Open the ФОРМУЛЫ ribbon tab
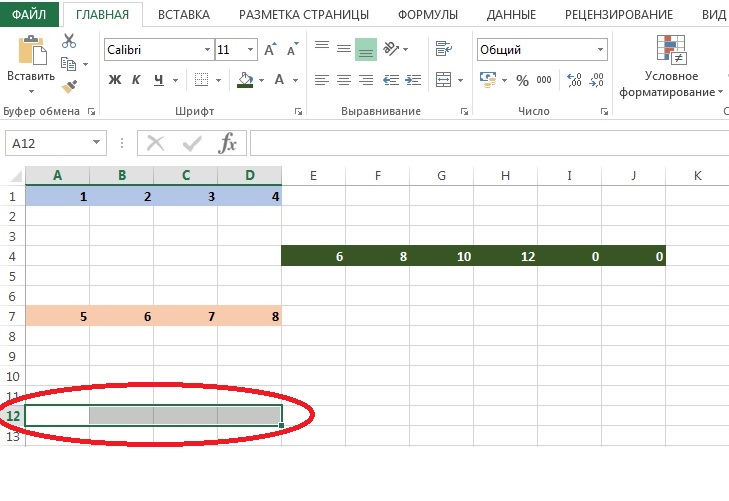729x501 pixels. 427,14
